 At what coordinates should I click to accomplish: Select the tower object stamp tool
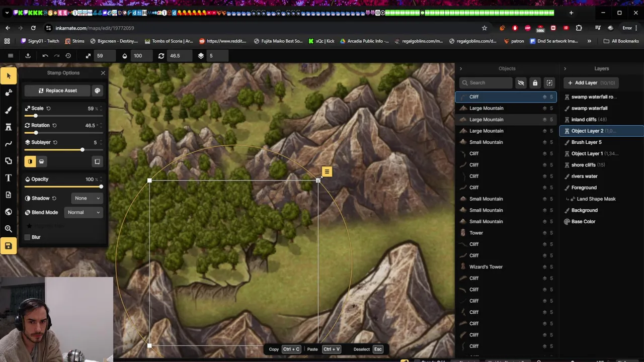(8, 127)
